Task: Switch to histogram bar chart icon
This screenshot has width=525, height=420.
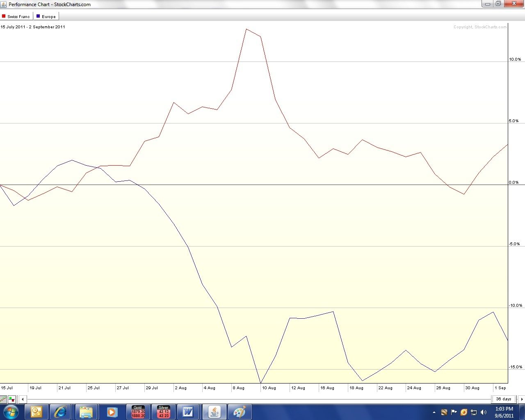Action: [11, 399]
